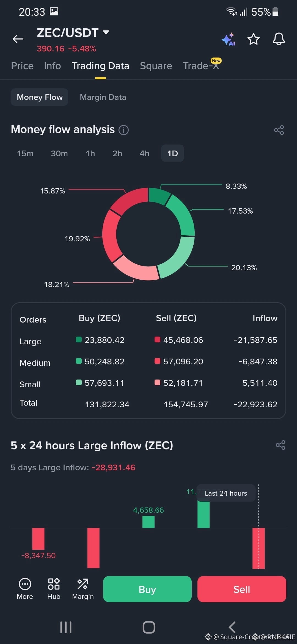Switch to Margin Data view
The height and width of the screenshot is (644, 297).
tap(103, 97)
